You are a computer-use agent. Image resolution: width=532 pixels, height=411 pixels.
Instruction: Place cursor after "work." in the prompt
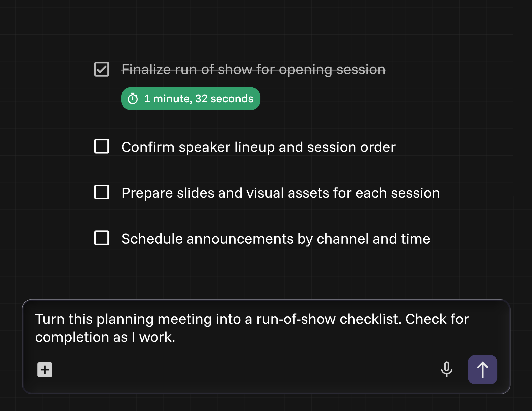(176, 338)
